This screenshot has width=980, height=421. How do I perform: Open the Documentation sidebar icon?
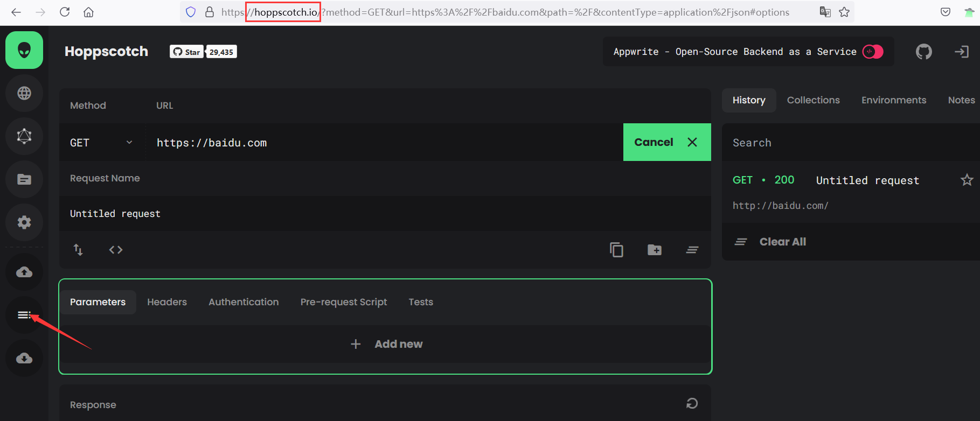click(x=24, y=179)
